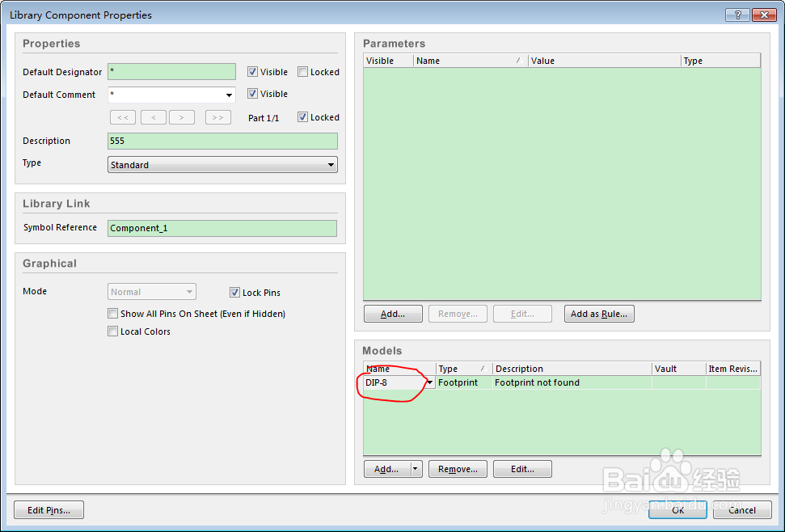Sort parameters by Name column header
Viewport: 785px width, 532px height.
[471, 61]
